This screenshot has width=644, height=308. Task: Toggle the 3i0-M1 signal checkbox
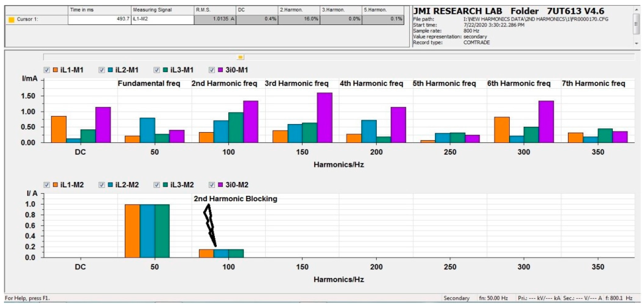[212, 70]
